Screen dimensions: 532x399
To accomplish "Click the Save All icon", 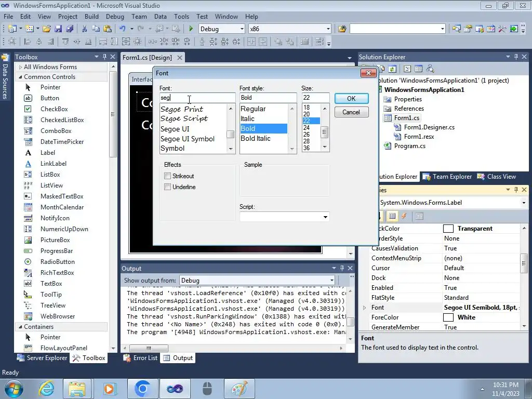I will (x=70, y=29).
